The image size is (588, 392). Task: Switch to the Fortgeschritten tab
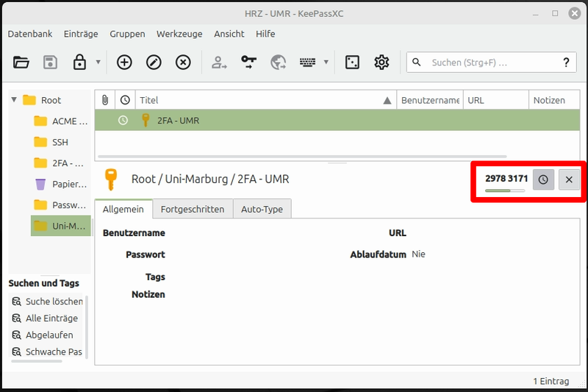coord(193,209)
